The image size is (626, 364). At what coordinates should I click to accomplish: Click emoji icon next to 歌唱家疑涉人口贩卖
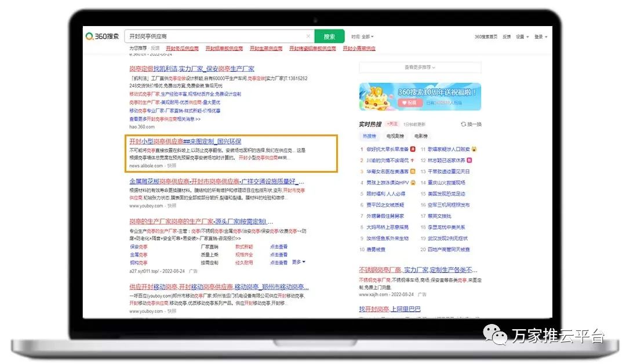coord(474,149)
